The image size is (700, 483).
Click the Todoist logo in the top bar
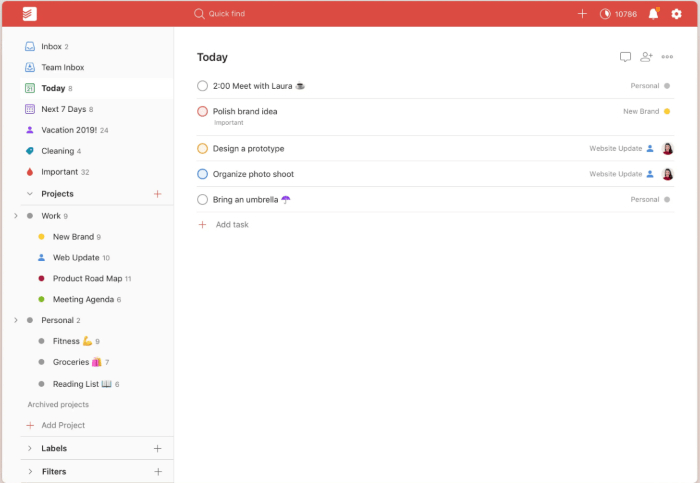pos(29,14)
